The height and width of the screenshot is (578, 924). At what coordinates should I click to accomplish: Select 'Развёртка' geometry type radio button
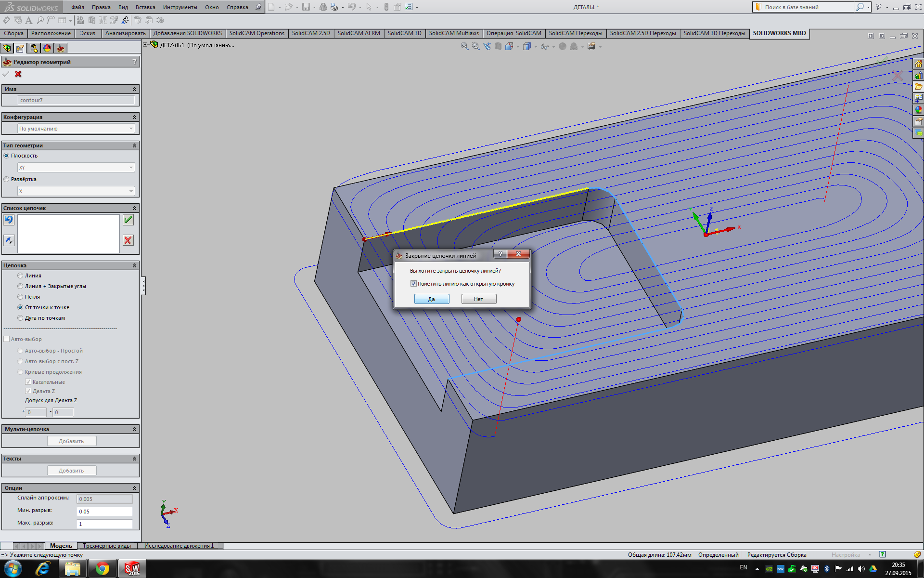tap(7, 179)
